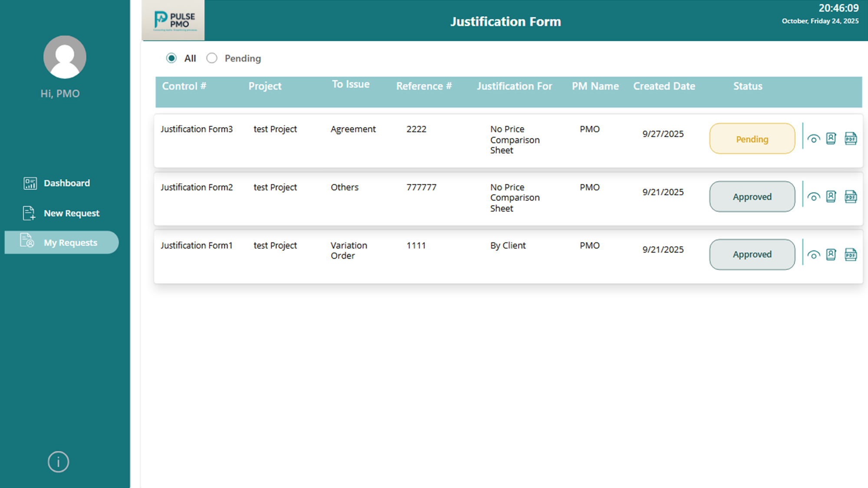Click the Dashboard sidebar icon
This screenshot has width=868, height=488.
(29, 183)
